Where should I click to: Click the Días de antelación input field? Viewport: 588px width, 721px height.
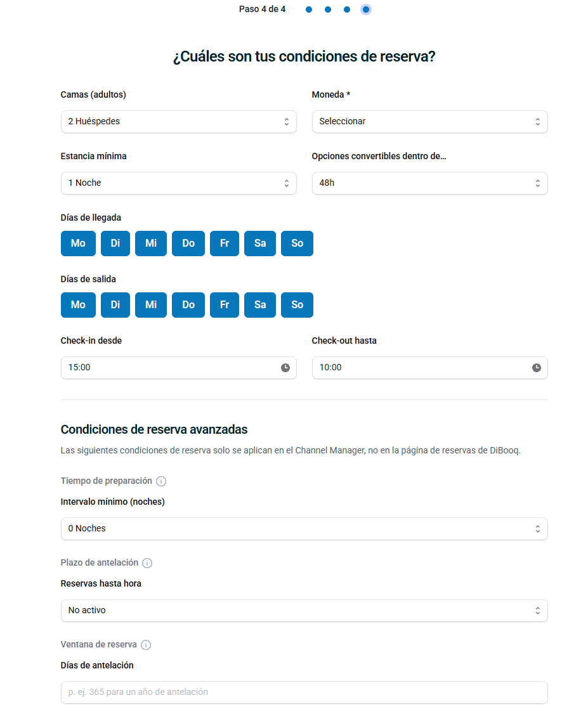304,692
